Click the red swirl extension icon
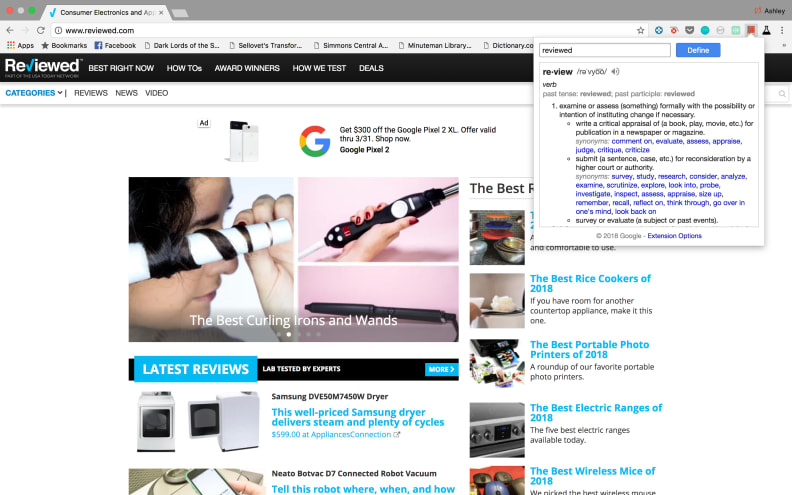The image size is (792, 495). pos(674,30)
